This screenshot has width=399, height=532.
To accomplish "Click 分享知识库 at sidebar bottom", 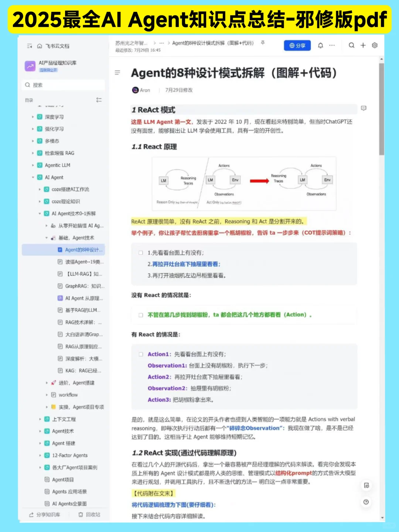I will click(x=44, y=515).
